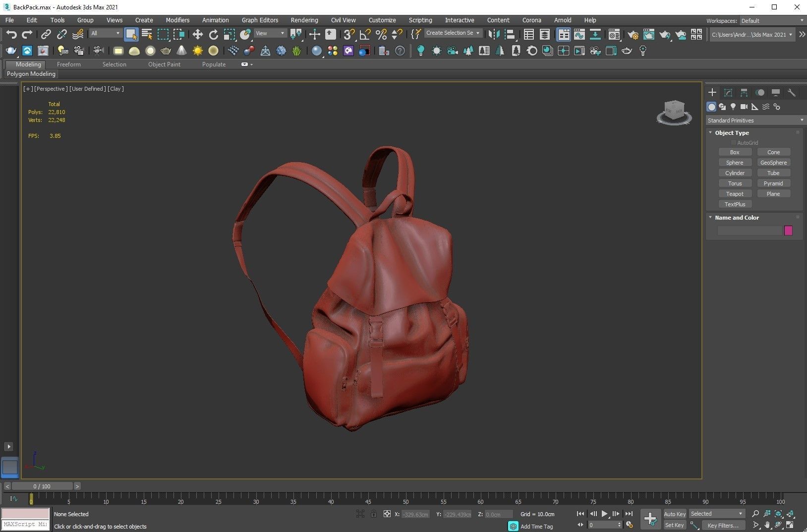807x532 pixels.
Task: Open the Rendering menu
Action: (304, 20)
